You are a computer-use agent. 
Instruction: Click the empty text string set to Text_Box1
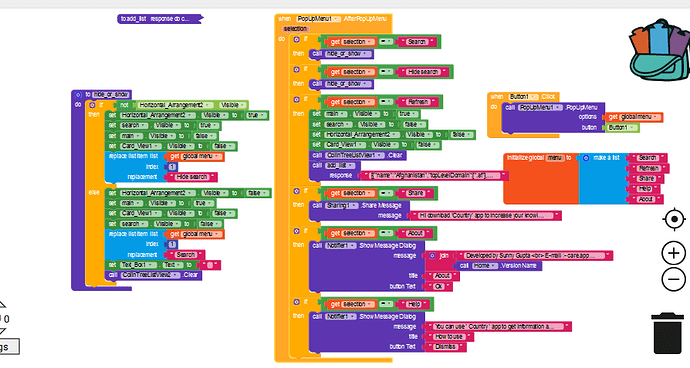tap(209, 265)
